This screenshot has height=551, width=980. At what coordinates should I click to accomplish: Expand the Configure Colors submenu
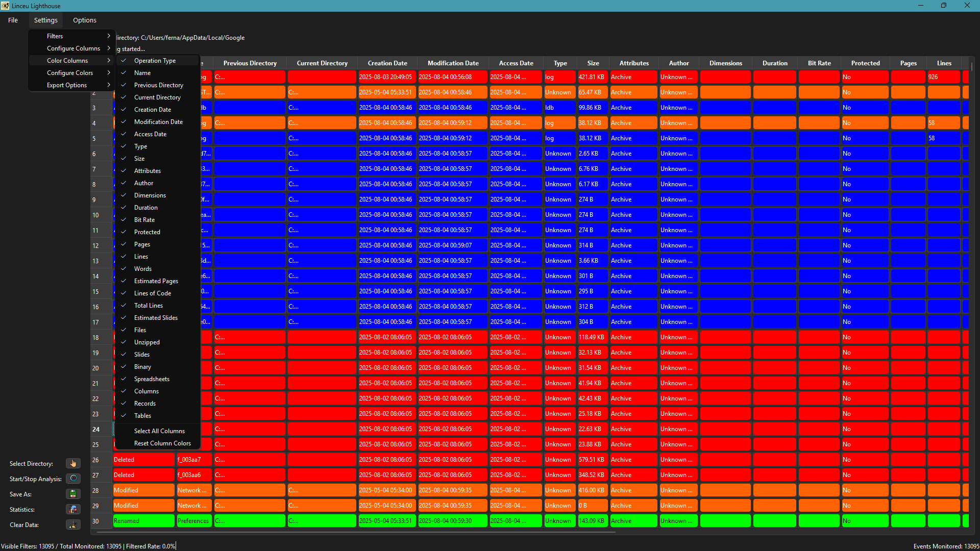[70, 73]
